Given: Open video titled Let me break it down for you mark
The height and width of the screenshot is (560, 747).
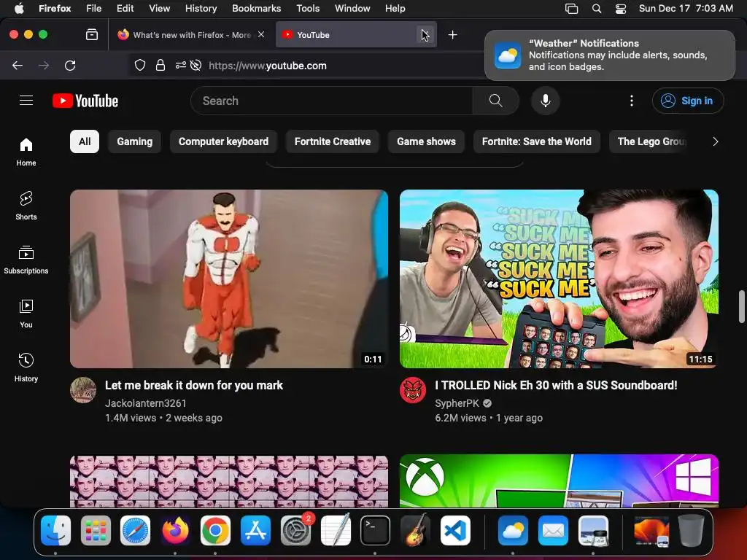Looking at the screenshot, I should pos(194,385).
